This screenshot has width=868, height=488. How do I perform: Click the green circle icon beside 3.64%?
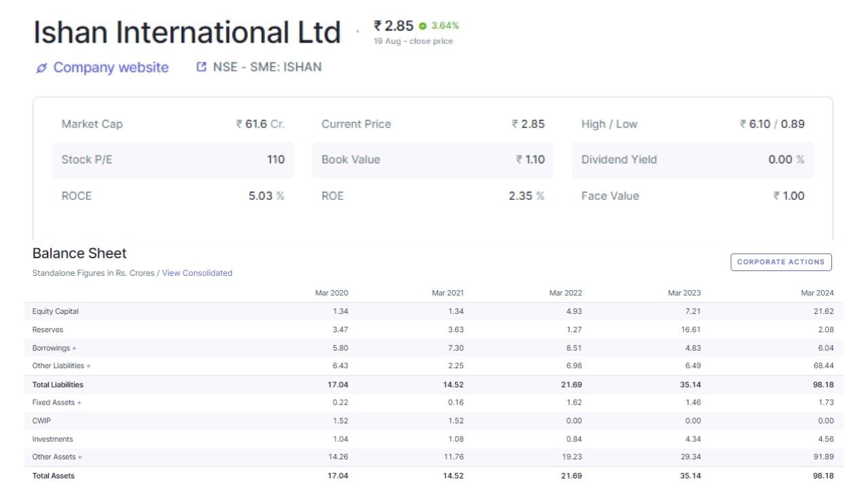coord(422,26)
